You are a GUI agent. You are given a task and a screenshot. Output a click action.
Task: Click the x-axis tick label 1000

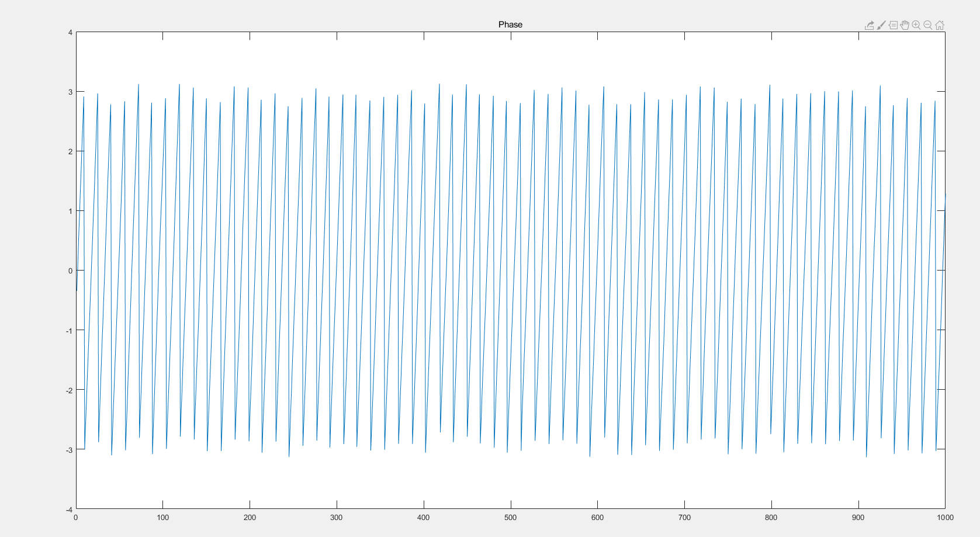pyautogui.click(x=945, y=517)
